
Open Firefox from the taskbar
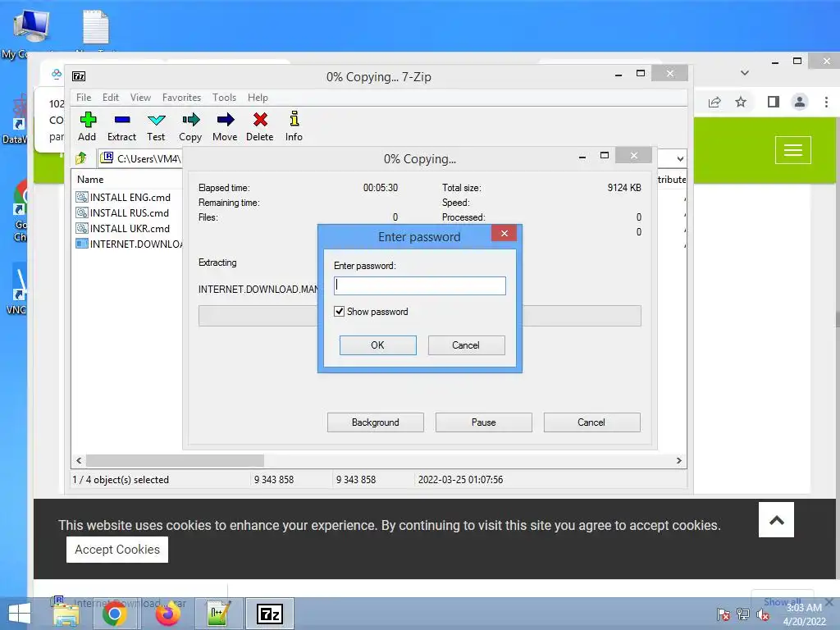(x=167, y=614)
